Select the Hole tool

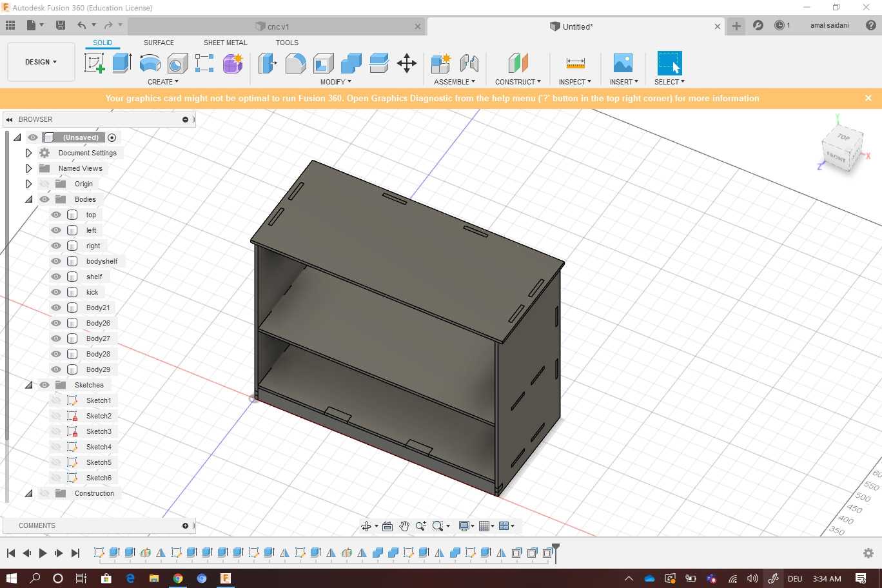(x=177, y=63)
